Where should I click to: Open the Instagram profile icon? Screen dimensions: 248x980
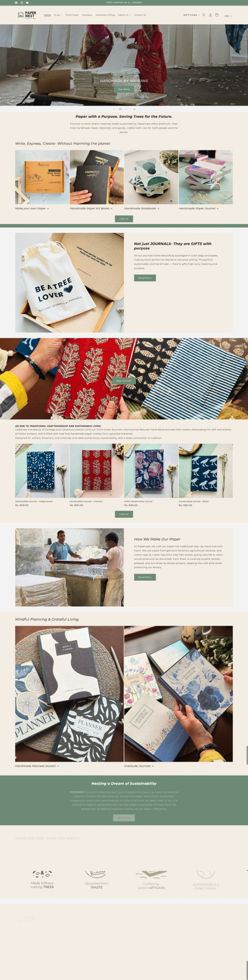pos(21,3)
